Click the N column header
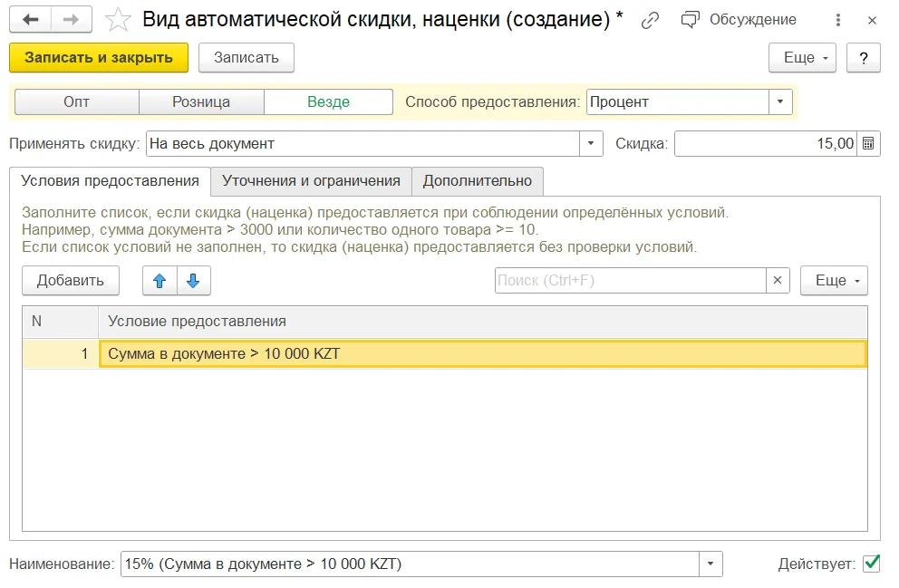Screen dimensions: 899x588 coord(60,322)
